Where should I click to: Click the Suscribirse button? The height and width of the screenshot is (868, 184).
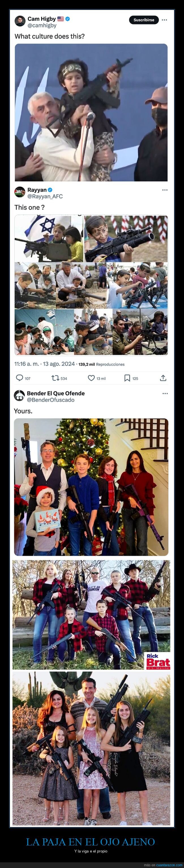click(x=144, y=20)
